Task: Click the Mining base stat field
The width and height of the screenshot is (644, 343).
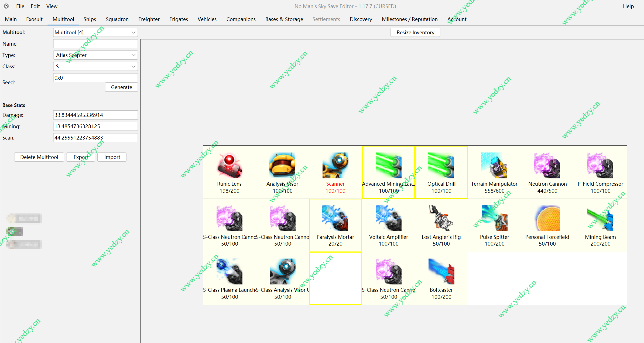Action: click(x=95, y=126)
